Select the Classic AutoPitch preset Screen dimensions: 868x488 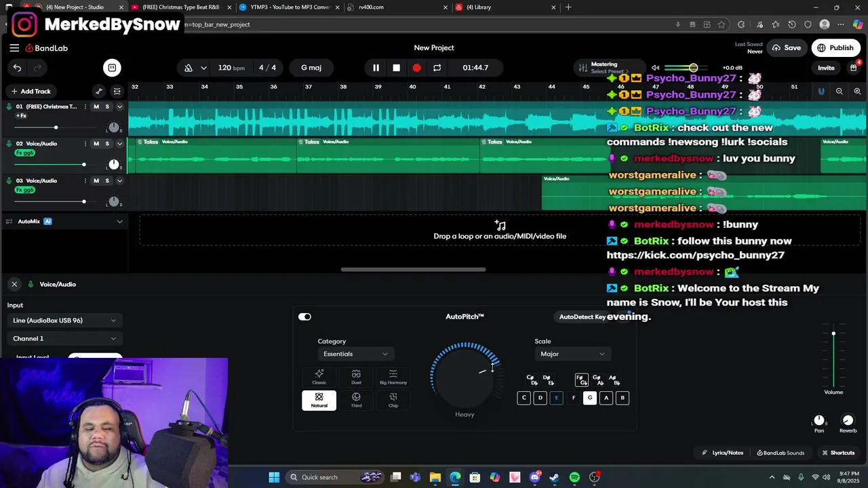(x=319, y=377)
